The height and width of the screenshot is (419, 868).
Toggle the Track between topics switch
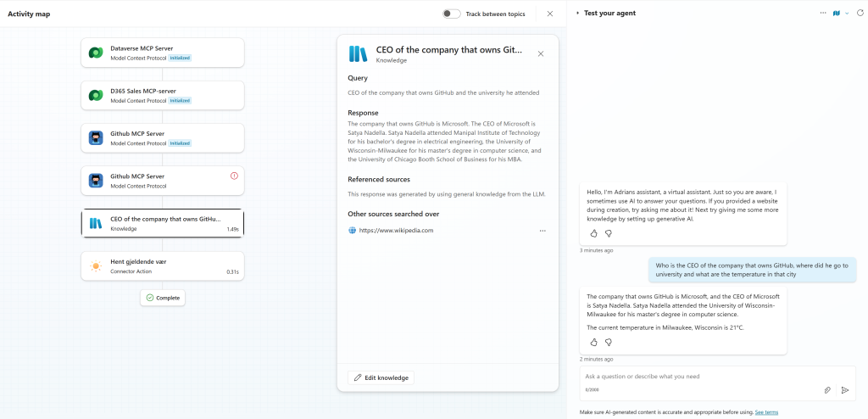click(452, 14)
